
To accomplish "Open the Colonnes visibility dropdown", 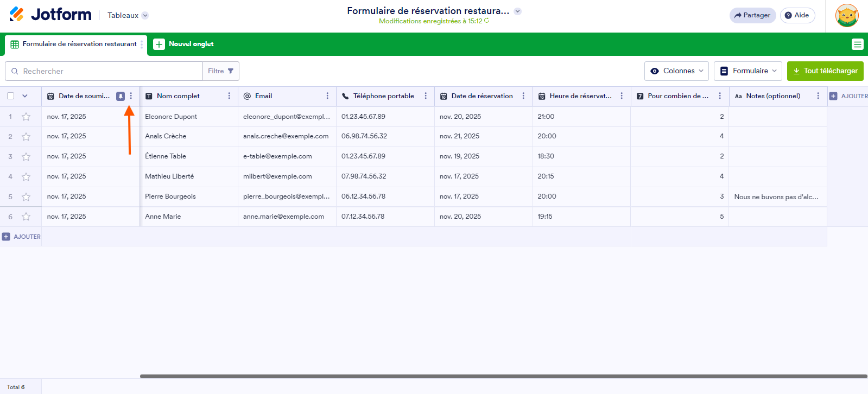I will click(676, 71).
